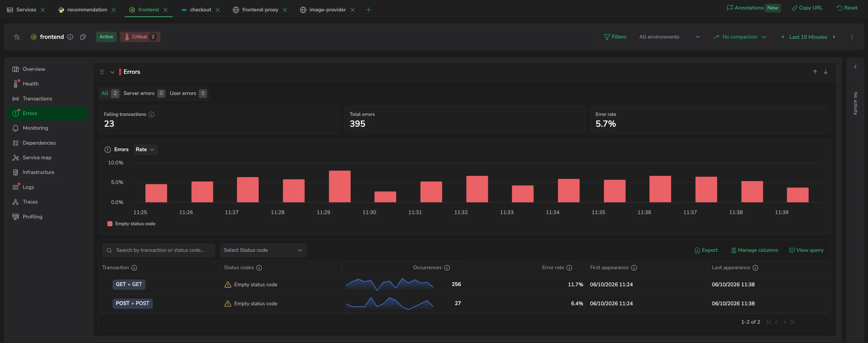The width and height of the screenshot is (868, 343).
Task: Open Profiling in the sidebar
Action: coord(48,217)
